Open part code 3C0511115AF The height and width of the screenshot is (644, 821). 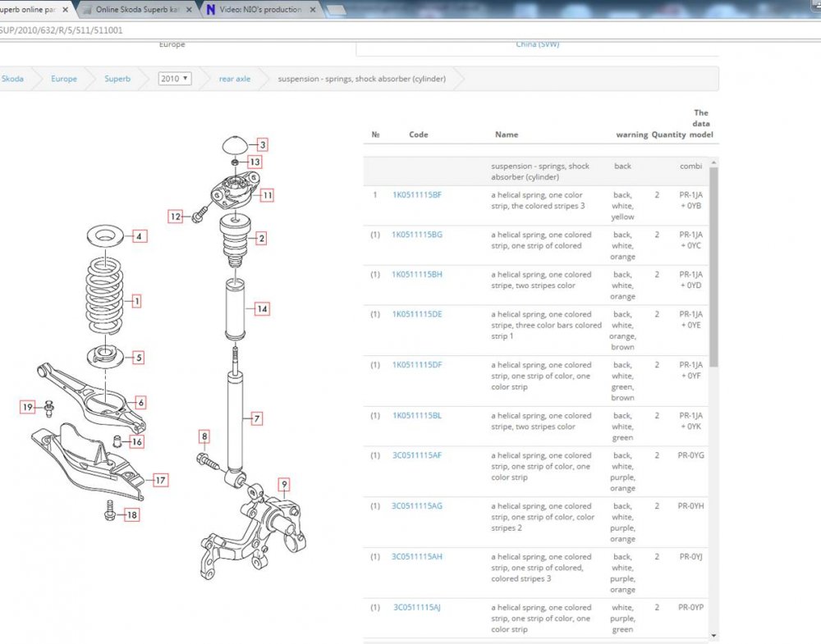click(x=417, y=455)
